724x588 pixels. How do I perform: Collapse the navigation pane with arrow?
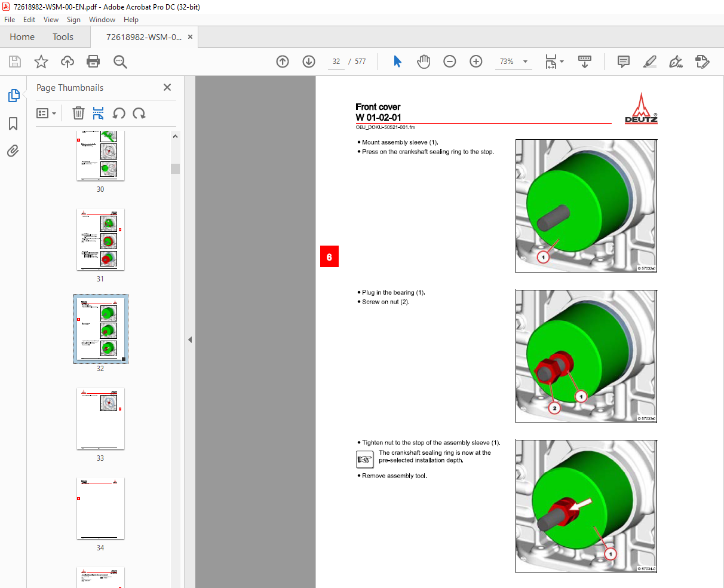pos(190,339)
